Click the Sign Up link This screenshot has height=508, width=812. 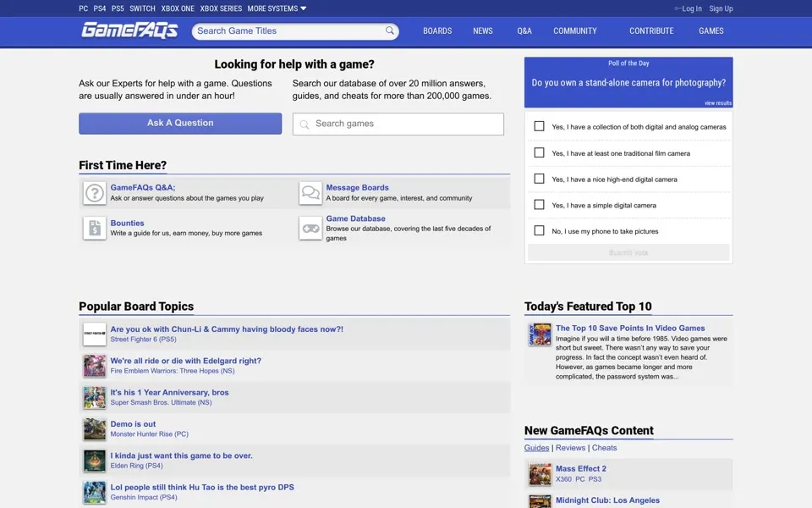point(721,8)
